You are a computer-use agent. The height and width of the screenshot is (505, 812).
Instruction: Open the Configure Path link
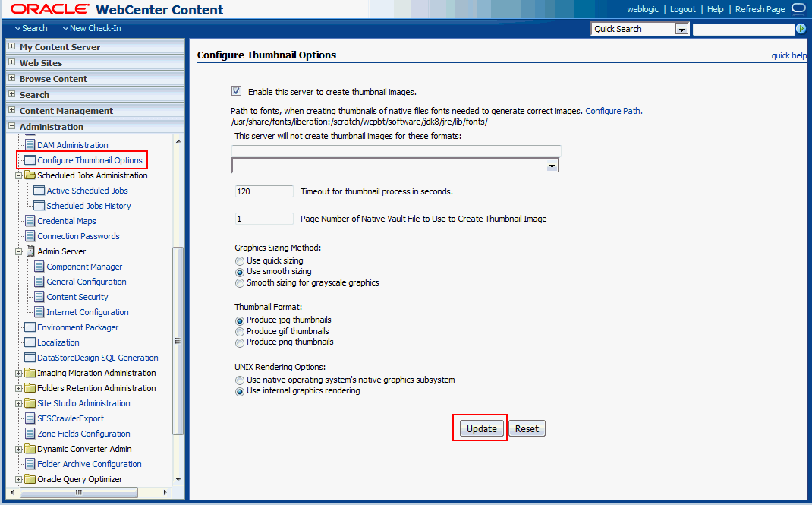[x=614, y=111]
